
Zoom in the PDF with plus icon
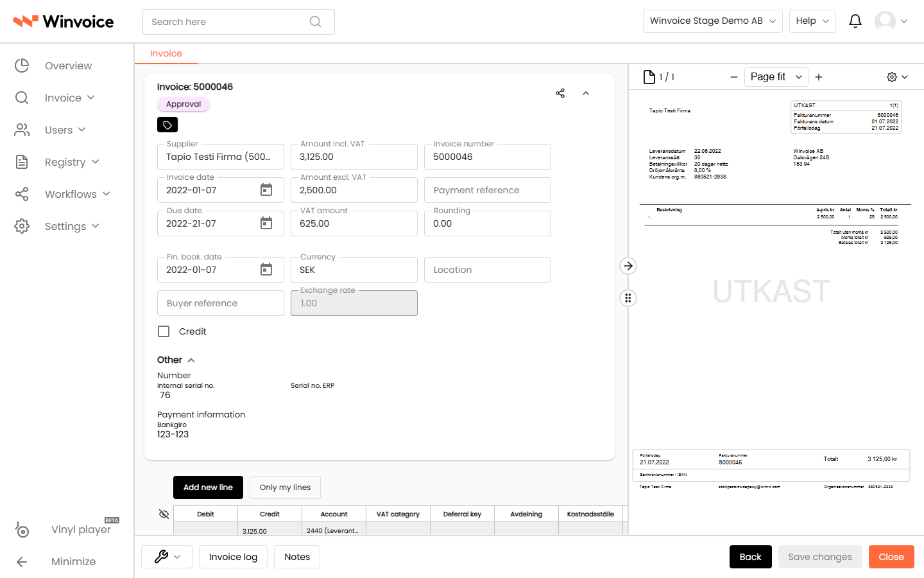click(819, 77)
